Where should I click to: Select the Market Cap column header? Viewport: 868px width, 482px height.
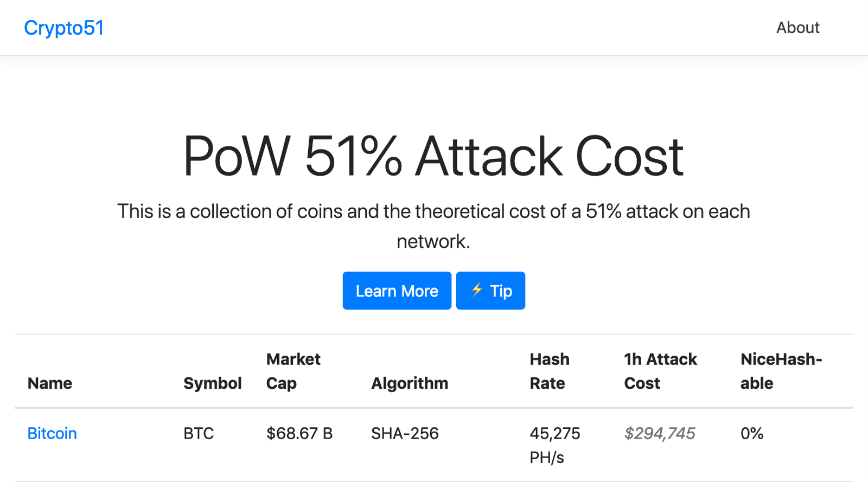click(293, 371)
